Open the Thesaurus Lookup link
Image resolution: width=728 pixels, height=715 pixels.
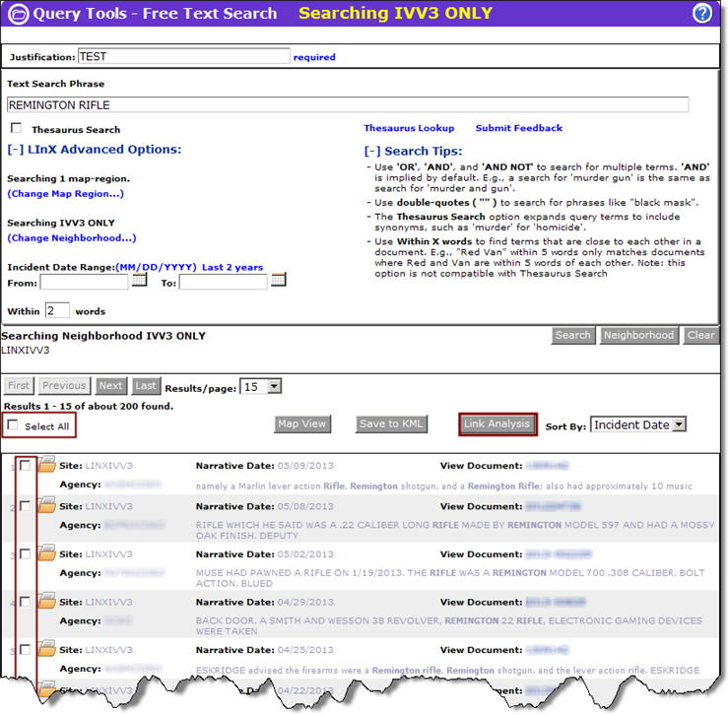pos(409,128)
